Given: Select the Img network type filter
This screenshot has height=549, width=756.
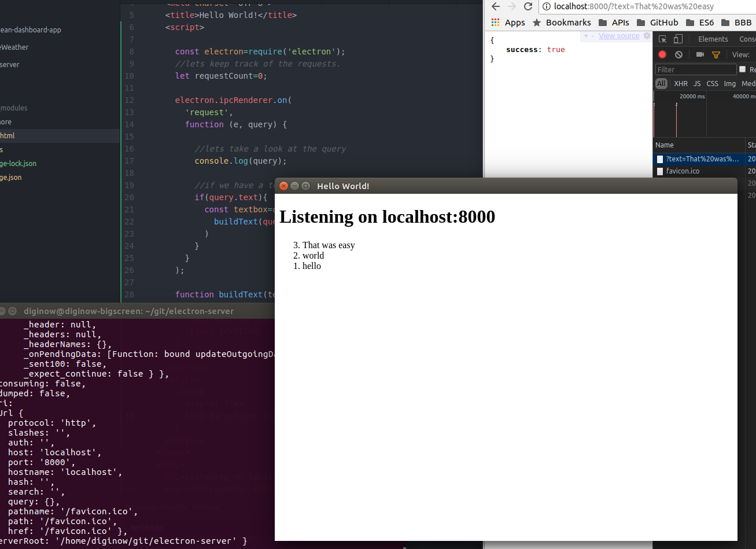Looking at the screenshot, I should (x=730, y=83).
